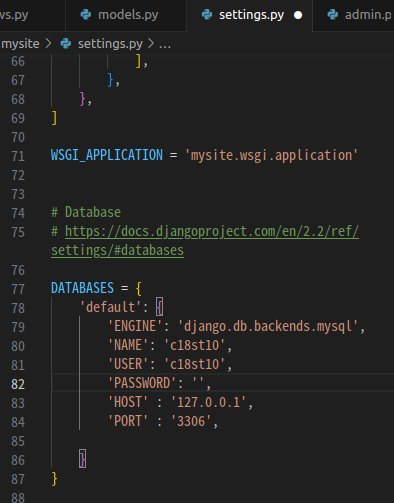Image resolution: width=394 pixels, height=503 pixels.
Task: Click line number 71 in gutter
Action: click(x=18, y=156)
